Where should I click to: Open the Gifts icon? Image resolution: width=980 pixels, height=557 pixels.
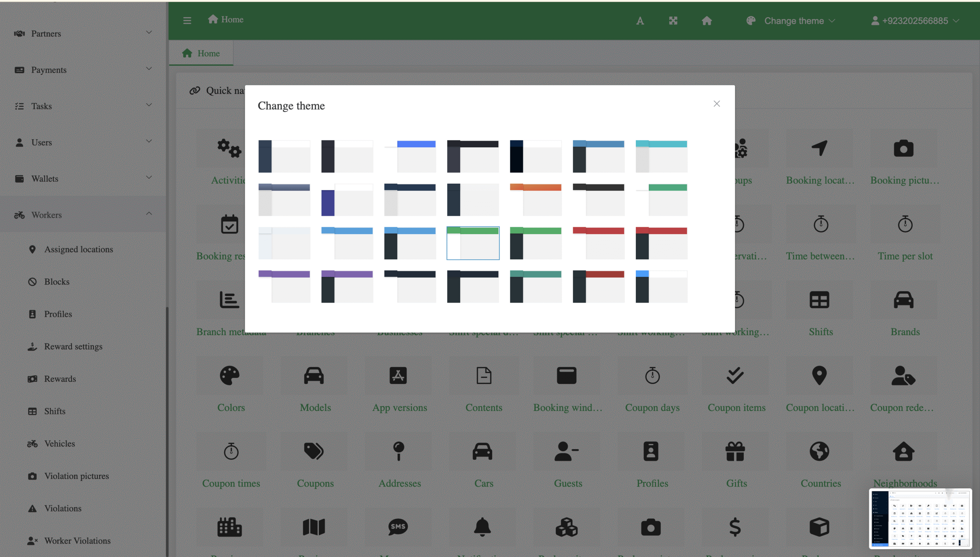[735, 451]
